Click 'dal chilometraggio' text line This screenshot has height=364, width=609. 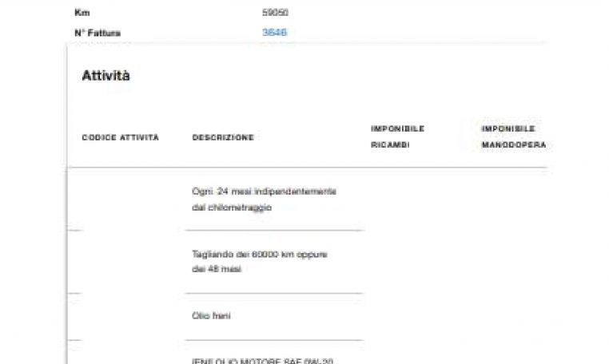point(233,207)
